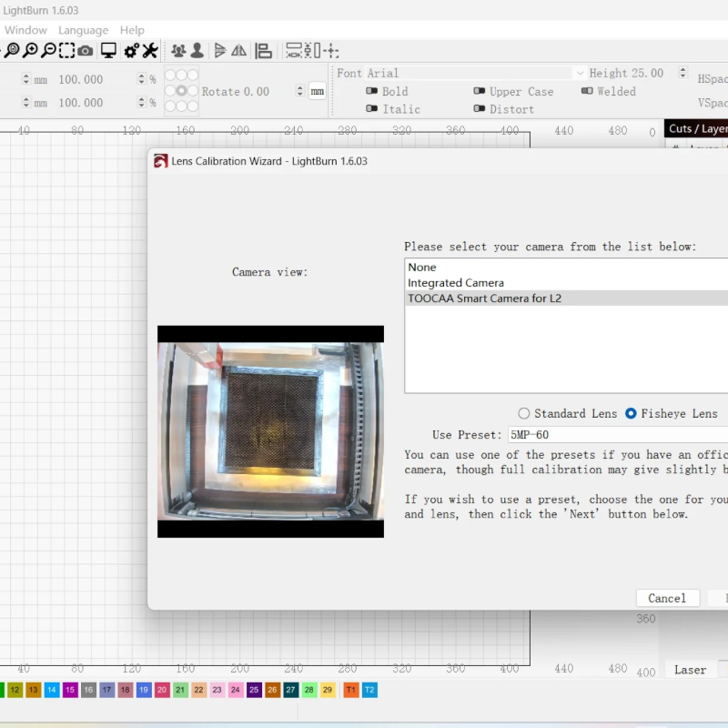Select the top-left anchor point in nine-dot grid
The height and width of the screenshot is (728, 728).
coord(170,75)
